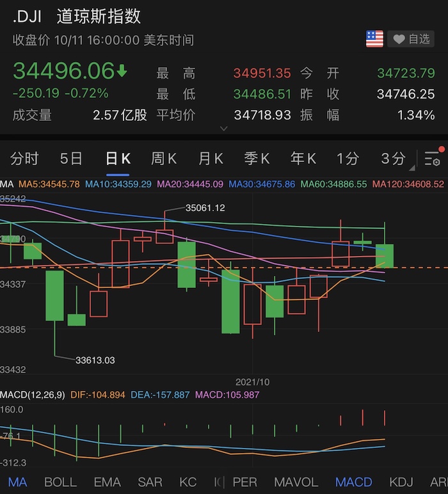Image resolution: width=448 pixels, height=494 pixels.
Task: Tap the 最高 value 34951.35
Action: tap(262, 73)
